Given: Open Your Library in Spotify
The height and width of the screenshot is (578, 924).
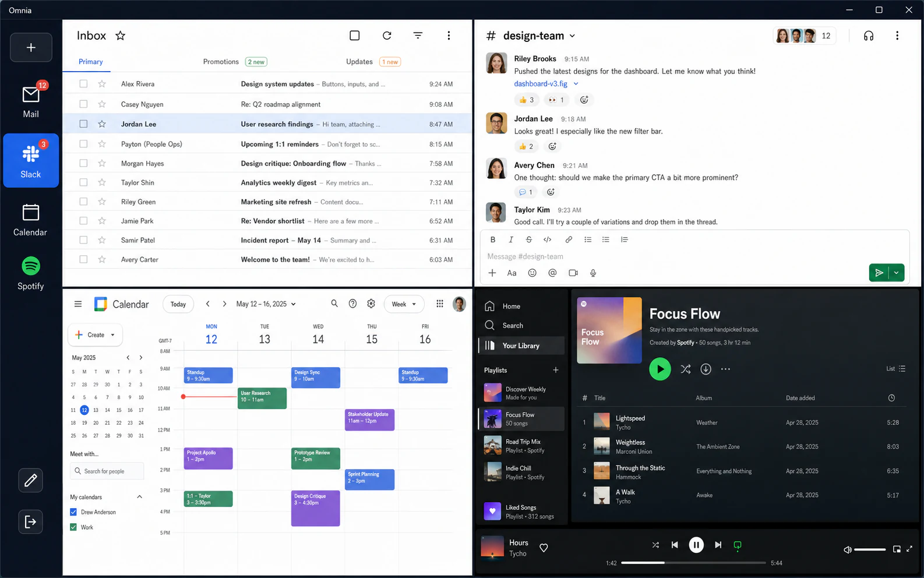Looking at the screenshot, I should [521, 346].
